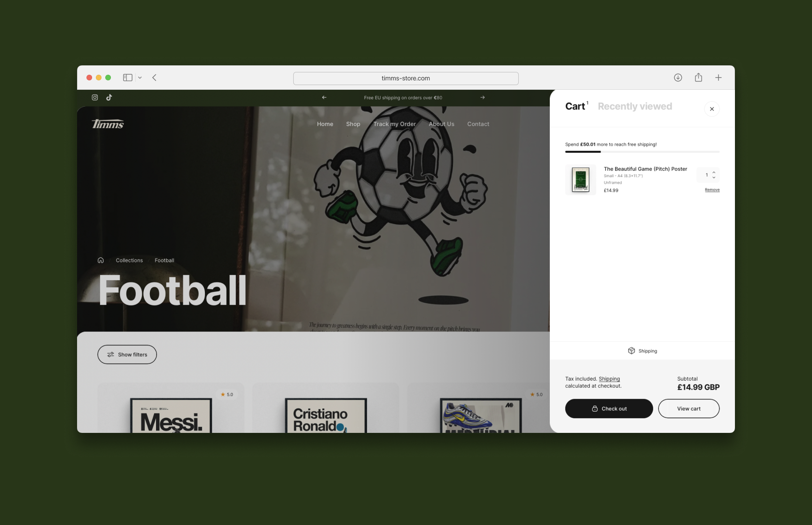The image size is (812, 525).
Task: Show next announcement with right arrow
Action: click(483, 97)
